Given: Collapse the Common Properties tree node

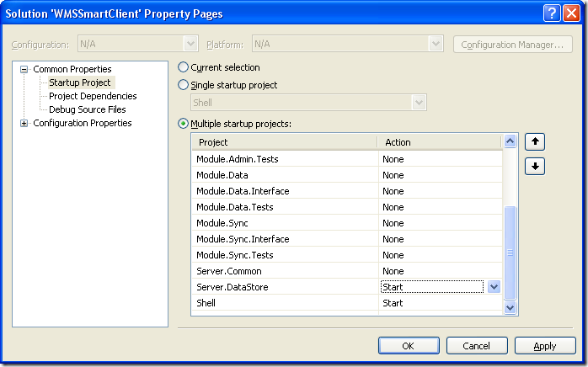Looking at the screenshot, I should tap(24, 69).
